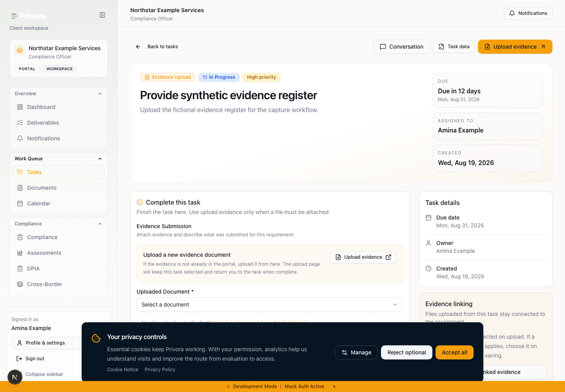Dismiss the Development Mode bar
565x392 pixels.
tap(334, 387)
